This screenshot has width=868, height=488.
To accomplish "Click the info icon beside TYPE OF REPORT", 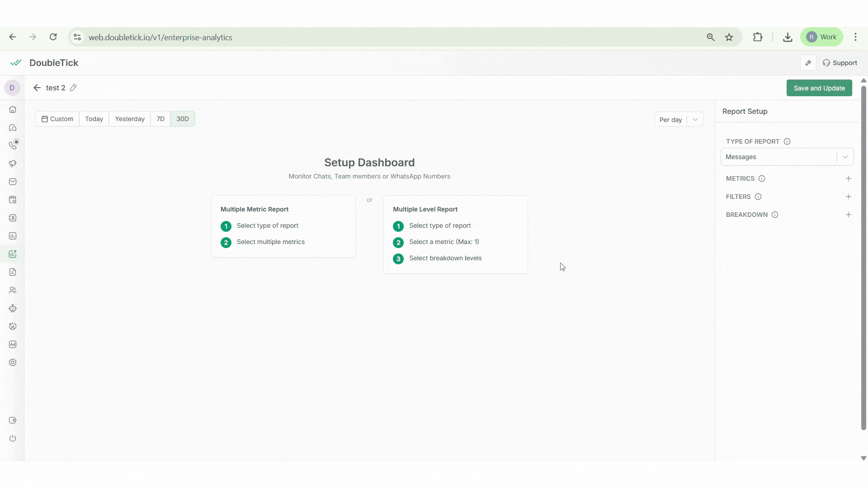I will click(x=787, y=141).
